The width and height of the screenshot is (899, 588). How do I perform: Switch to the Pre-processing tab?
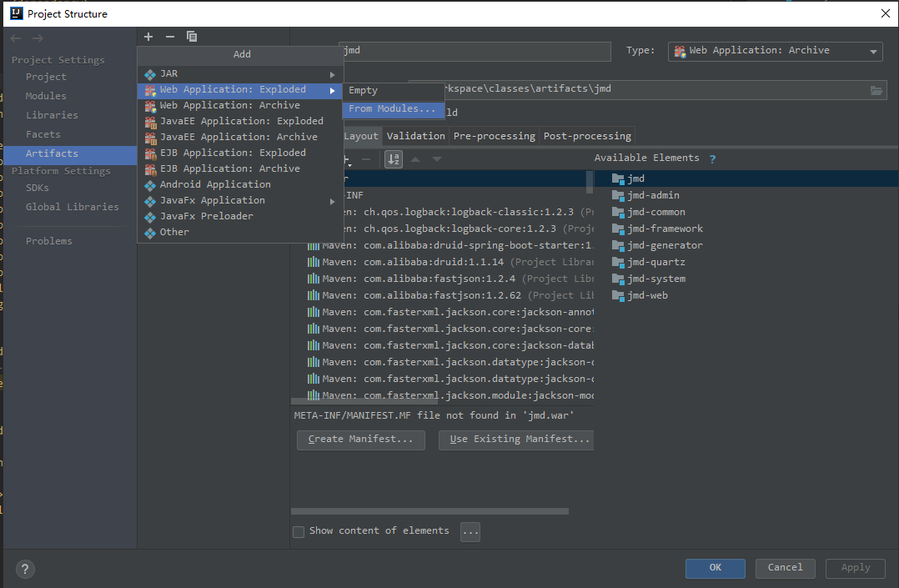(495, 136)
